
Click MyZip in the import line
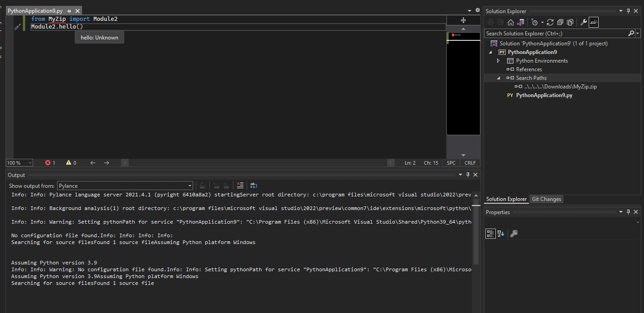coord(57,19)
